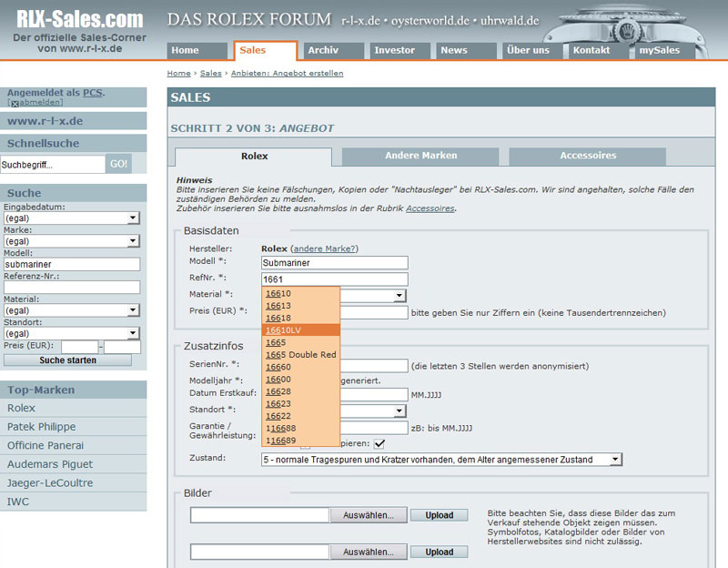728x568 pixels.
Task: Switch to the Accessoires tab
Action: coord(588,156)
